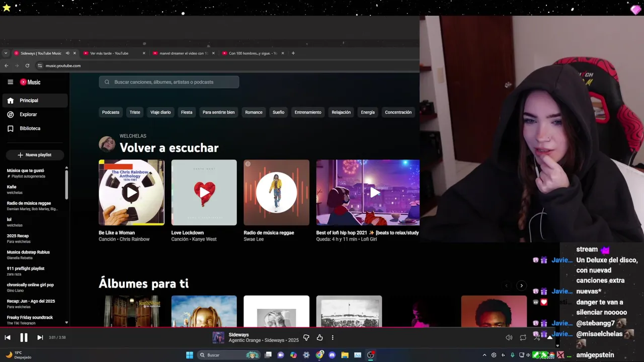The image size is (644, 362).
Task: Play Radio de música reggae thumbnail
Action: (276, 193)
